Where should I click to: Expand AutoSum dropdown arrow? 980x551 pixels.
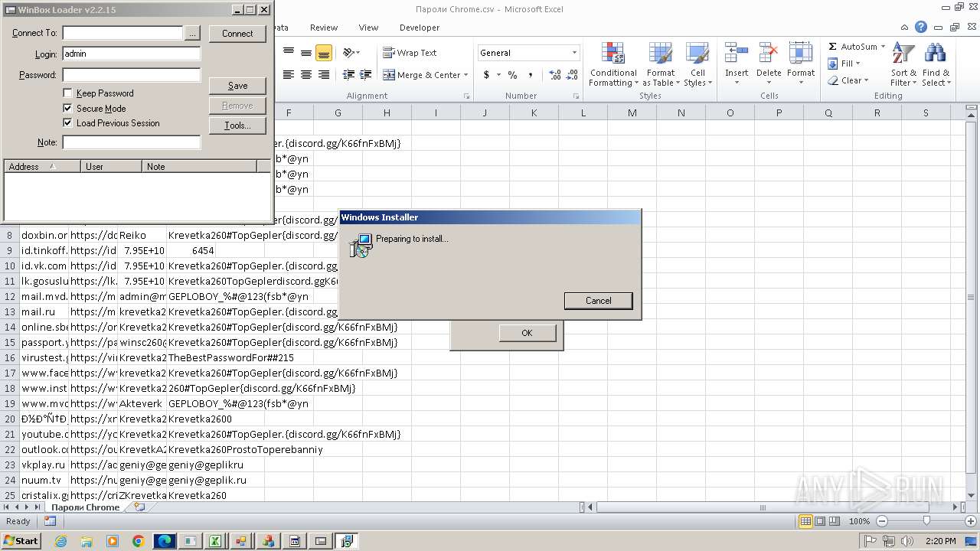coord(883,47)
